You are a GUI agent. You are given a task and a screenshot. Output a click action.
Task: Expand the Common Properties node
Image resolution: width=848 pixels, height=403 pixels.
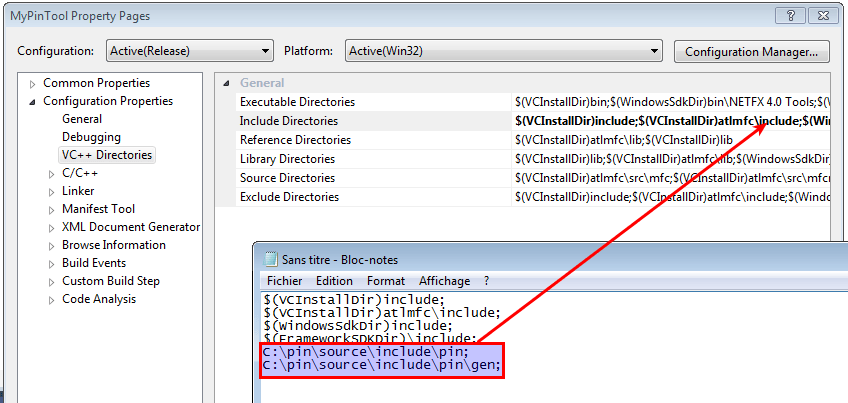pyautogui.click(x=33, y=84)
